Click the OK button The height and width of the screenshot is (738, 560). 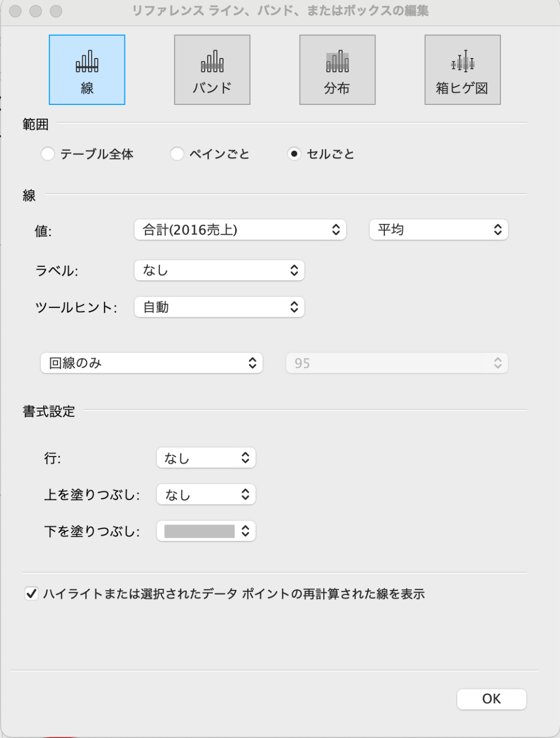pyautogui.click(x=491, y=699)
